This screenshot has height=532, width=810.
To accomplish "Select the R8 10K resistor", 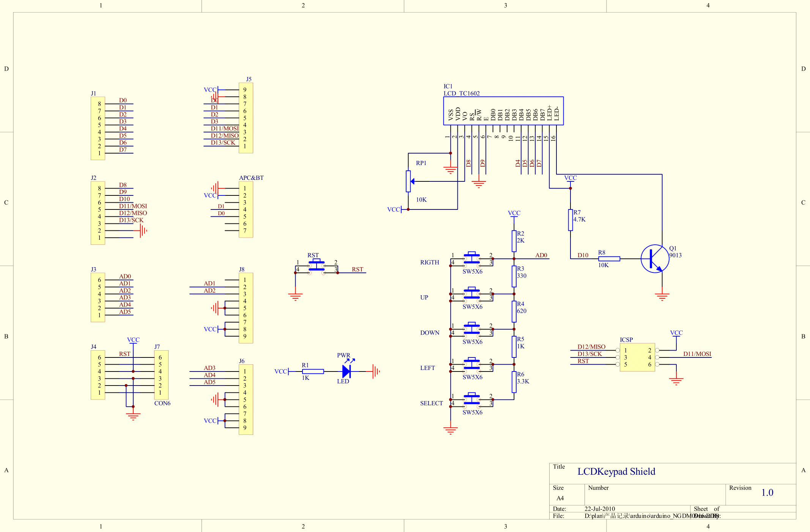I will [x=609, y=259].
